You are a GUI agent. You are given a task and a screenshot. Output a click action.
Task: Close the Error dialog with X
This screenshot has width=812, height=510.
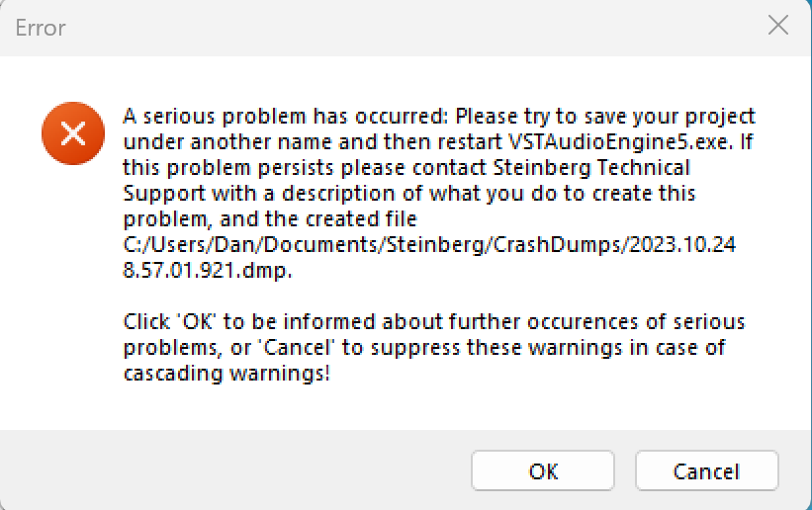pos(777,27)
